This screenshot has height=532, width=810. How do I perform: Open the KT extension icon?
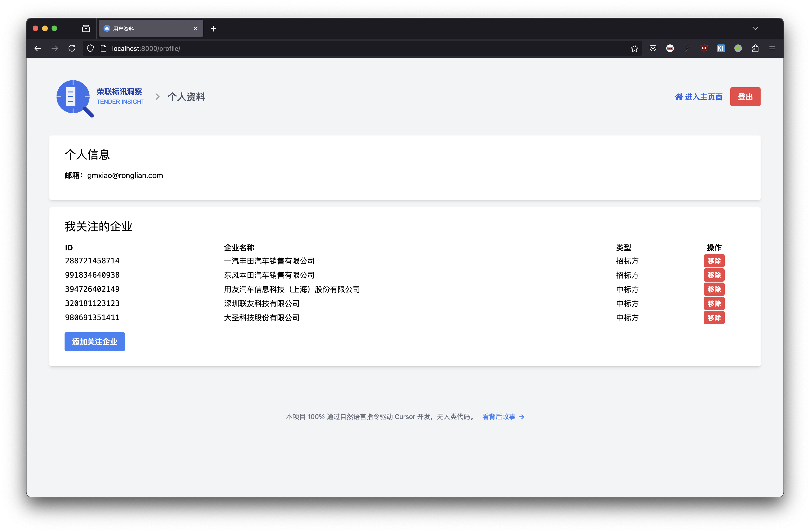pos(721,48)
